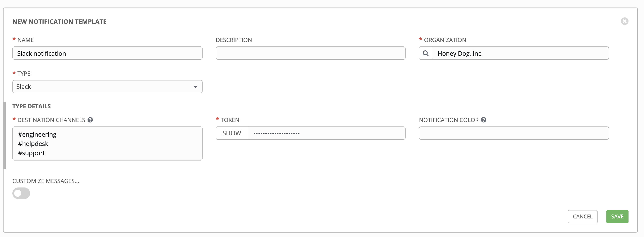Focus the empty Description field
This screenshot has width=644, height=237.
[310, 53]
